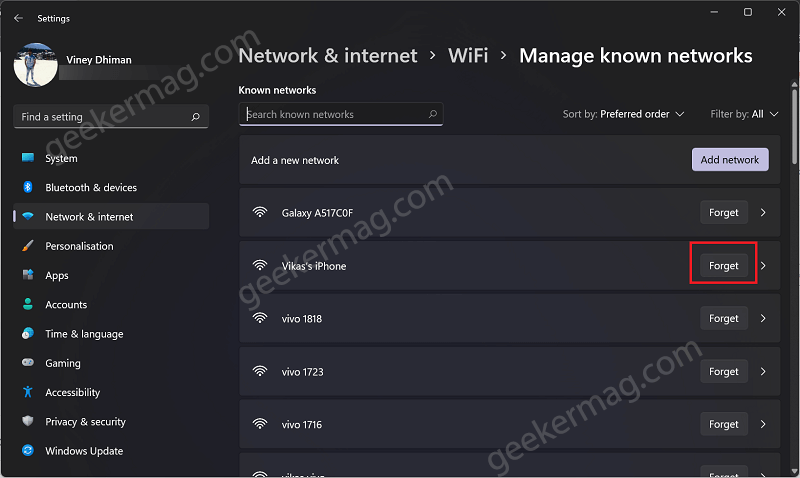Image resolution: width=800 pixels, height=478 pixels.
Task: Expand Vikas's iPhone network details chevron
Action: point(763,266)
